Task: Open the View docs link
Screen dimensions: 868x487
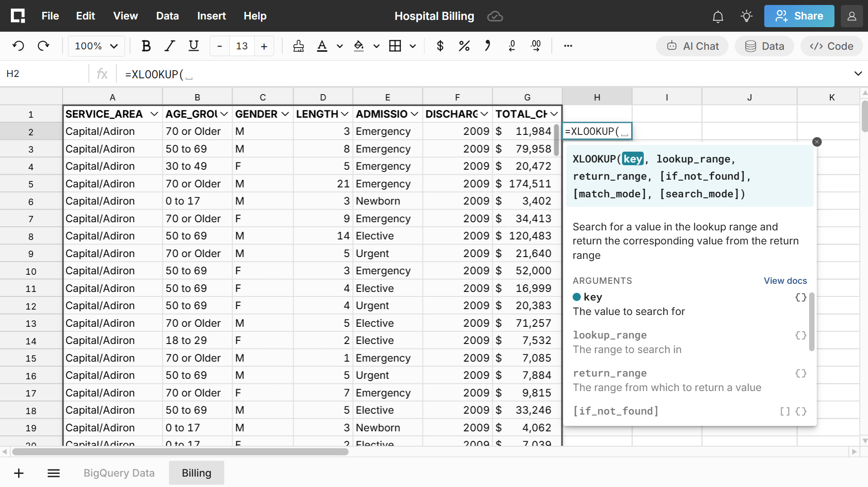Action: 785,281
